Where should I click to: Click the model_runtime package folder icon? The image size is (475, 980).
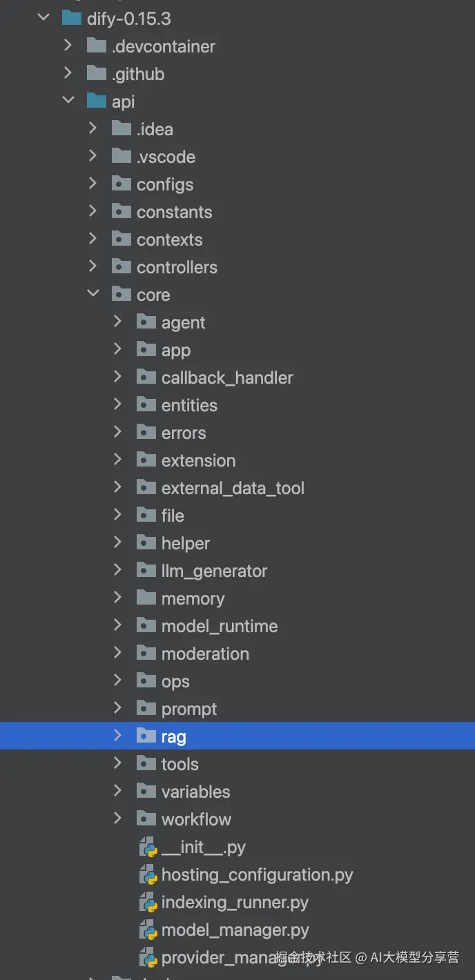pos(146,626)
